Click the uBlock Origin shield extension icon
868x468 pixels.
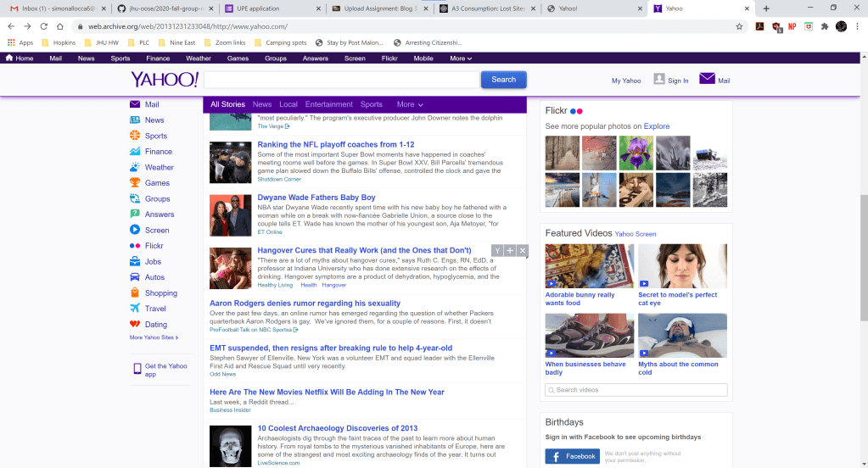point(775,26)
